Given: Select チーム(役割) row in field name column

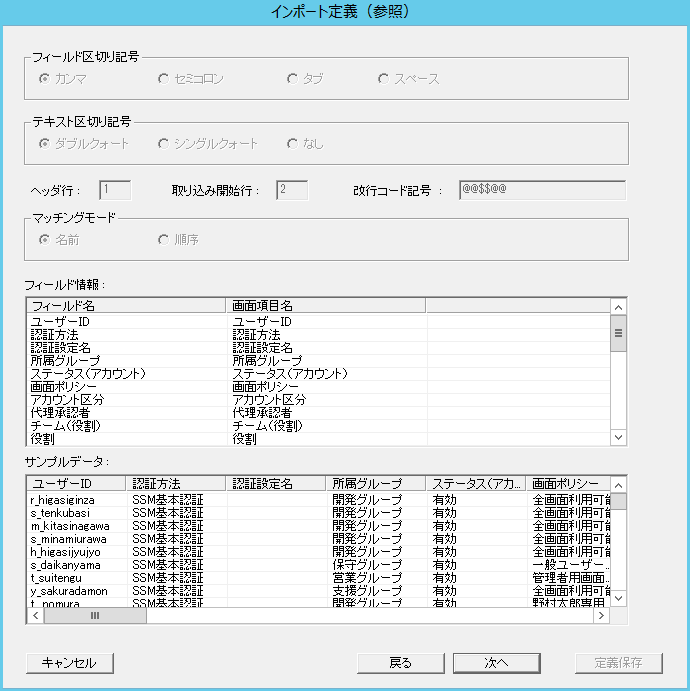Looking at the screenshot, I should point(66,426).
